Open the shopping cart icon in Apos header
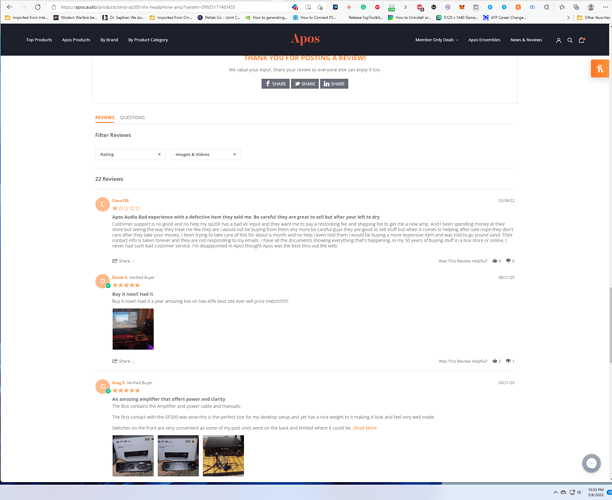Viewport: 612px width, 500px height. 582,40
